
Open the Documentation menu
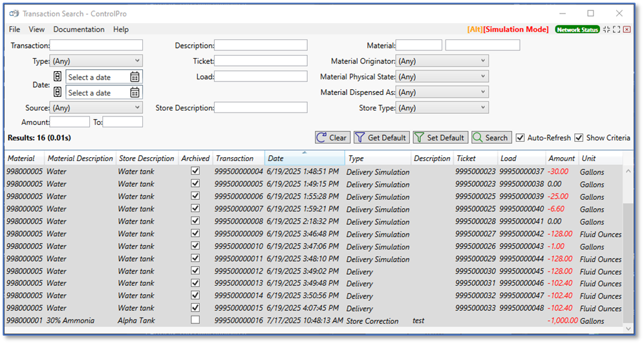click(78, 30)
